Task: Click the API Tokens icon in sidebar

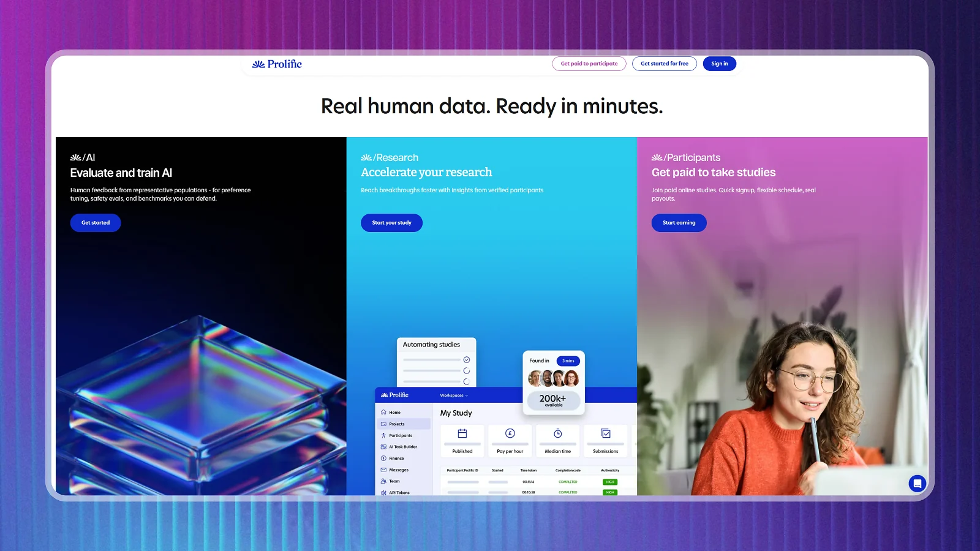Action: tap(383, 492)
